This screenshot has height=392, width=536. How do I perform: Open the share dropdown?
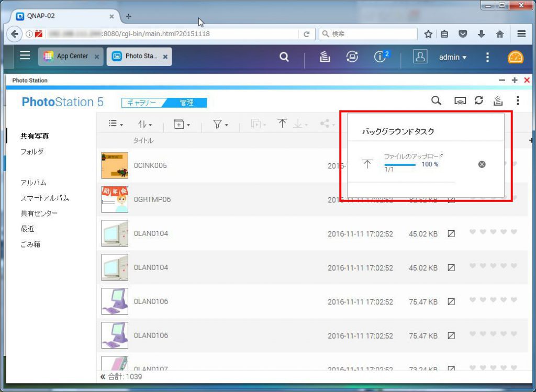point(327,124)
